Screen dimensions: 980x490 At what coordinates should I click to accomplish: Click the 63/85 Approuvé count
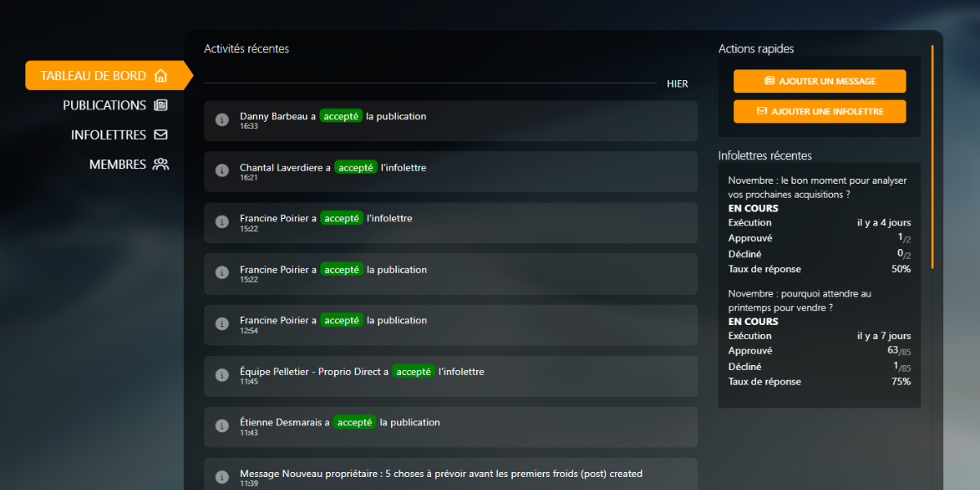[899, 350]
